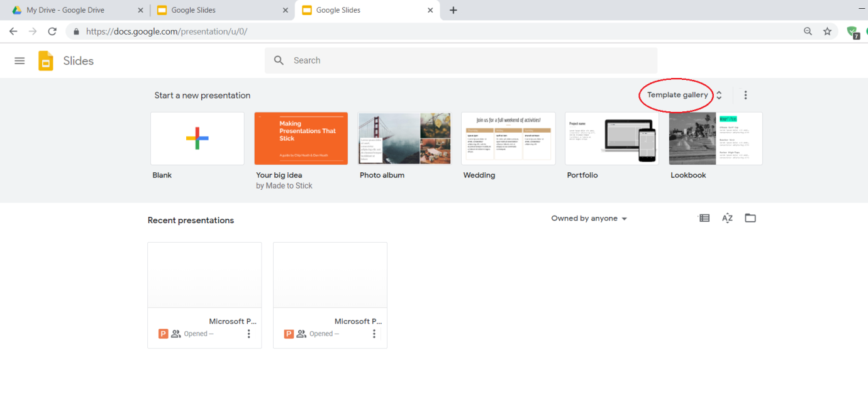Switch to list view of presentations

(x=704, y=218)
